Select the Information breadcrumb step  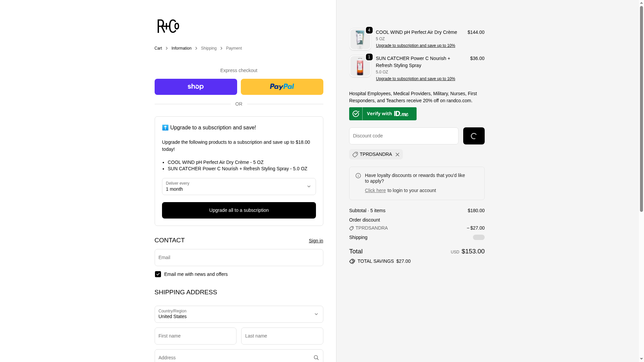[181, 48]
